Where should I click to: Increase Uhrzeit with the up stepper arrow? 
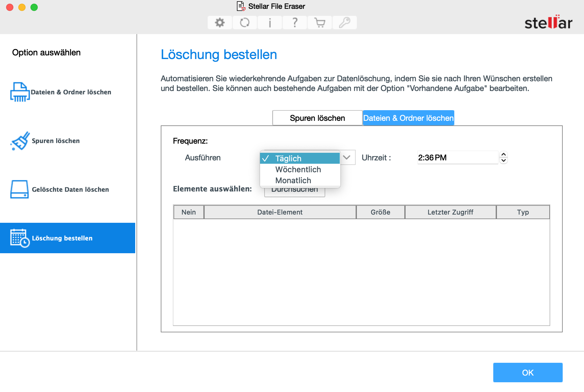[x=504, y=154]
